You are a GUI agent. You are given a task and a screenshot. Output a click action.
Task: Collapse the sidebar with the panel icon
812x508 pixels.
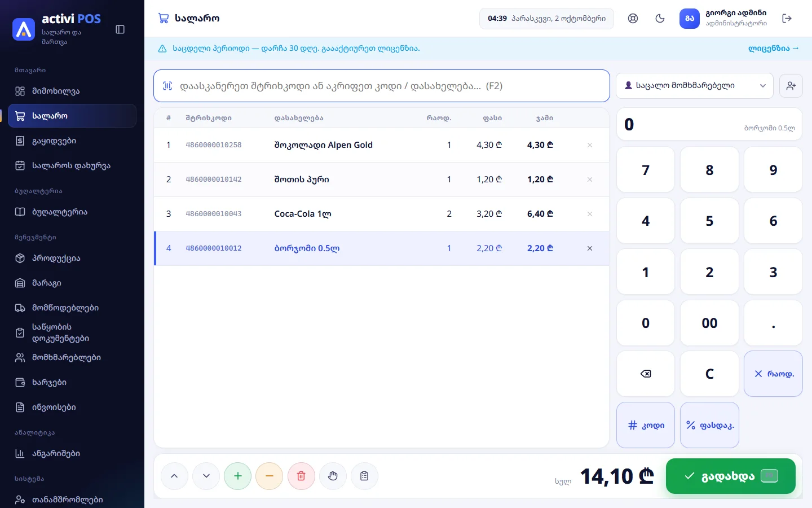click(120, 29)
